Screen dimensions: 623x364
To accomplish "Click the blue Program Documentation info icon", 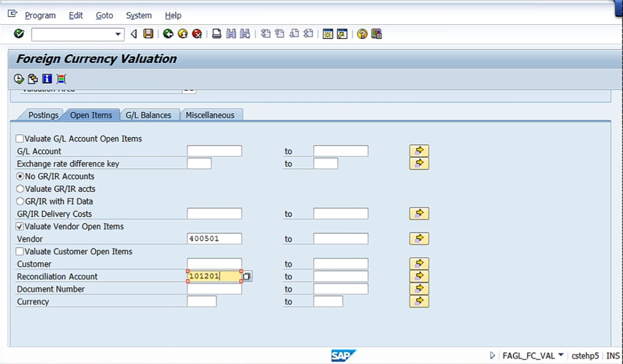I will click(x=47, y=79).
